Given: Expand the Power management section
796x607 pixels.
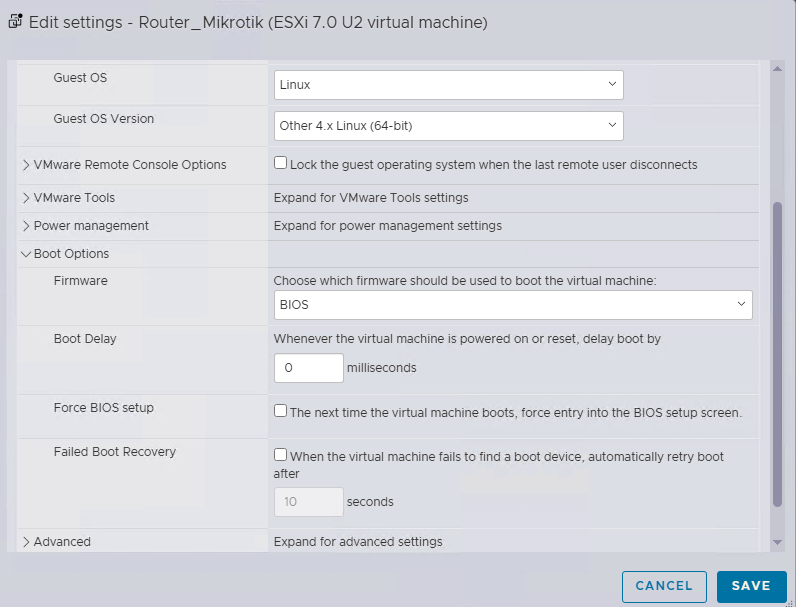Looking at the screenshot, I should click(x=26, y=226).
